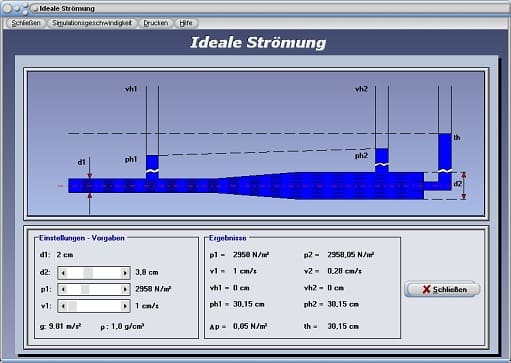
Task: Click the d1 diameter upper red arrow
Action: pos(90,176)
